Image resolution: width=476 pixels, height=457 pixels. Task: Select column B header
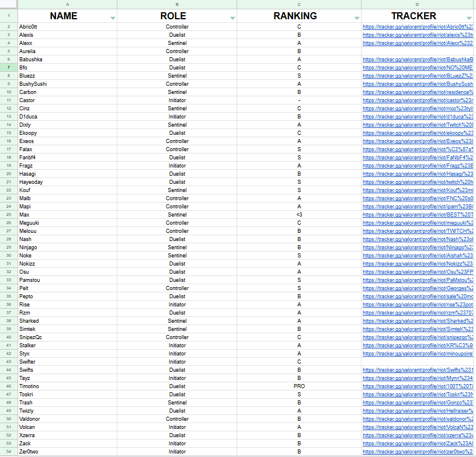[x=177, y=4]
